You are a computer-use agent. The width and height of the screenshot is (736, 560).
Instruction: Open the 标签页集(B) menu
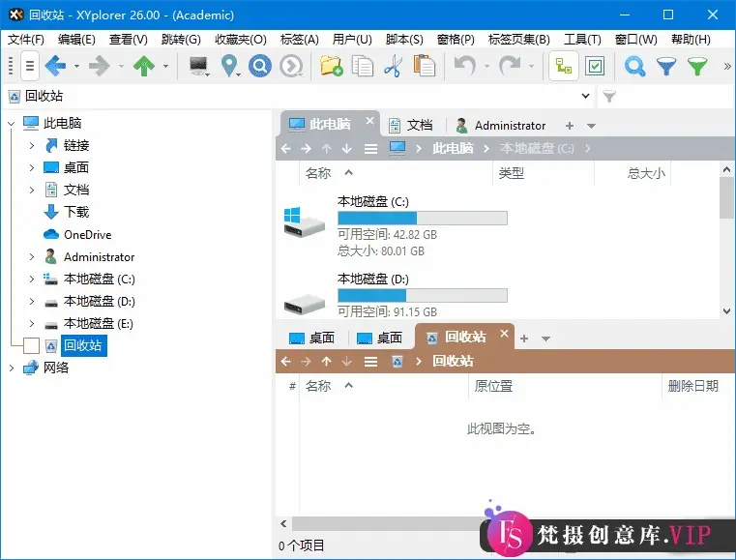coord(518,40)
